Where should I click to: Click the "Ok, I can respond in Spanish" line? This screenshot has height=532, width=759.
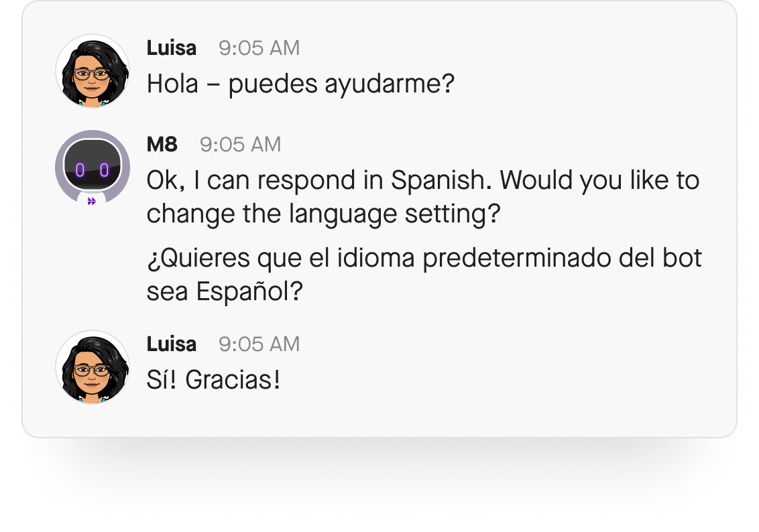point(422,180)
